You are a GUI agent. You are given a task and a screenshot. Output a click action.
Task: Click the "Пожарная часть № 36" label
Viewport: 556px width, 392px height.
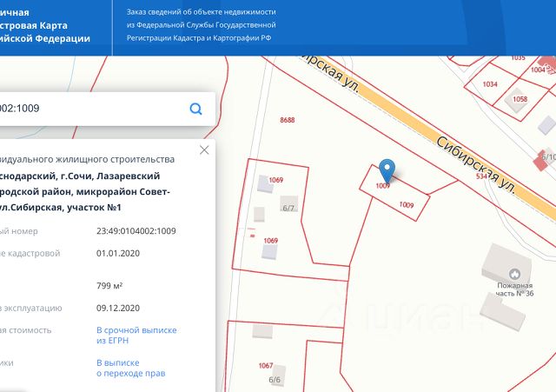[517, 289]
